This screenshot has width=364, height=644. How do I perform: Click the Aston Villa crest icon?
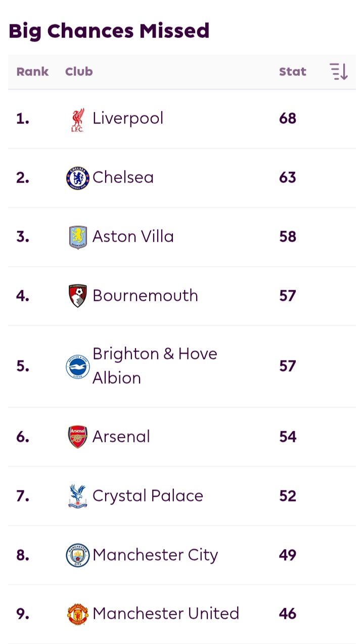(78, 237)
